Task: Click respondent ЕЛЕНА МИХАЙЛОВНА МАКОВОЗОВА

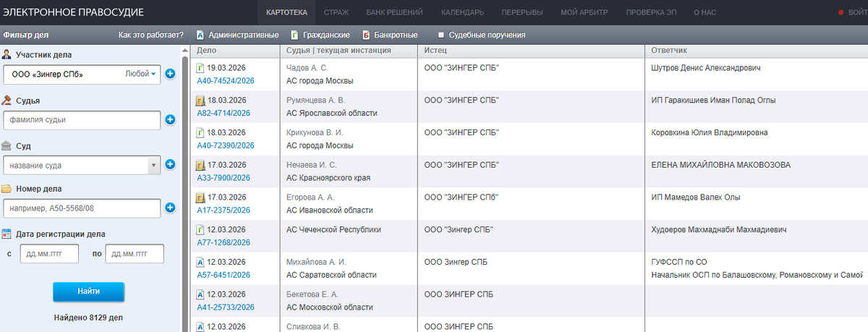Action: click(721, 165)
